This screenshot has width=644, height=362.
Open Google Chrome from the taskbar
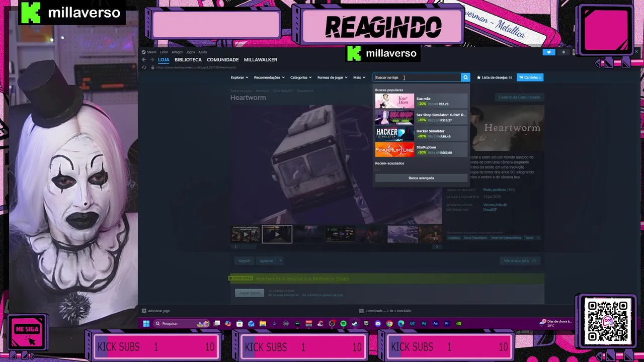[x=389, y=323]
